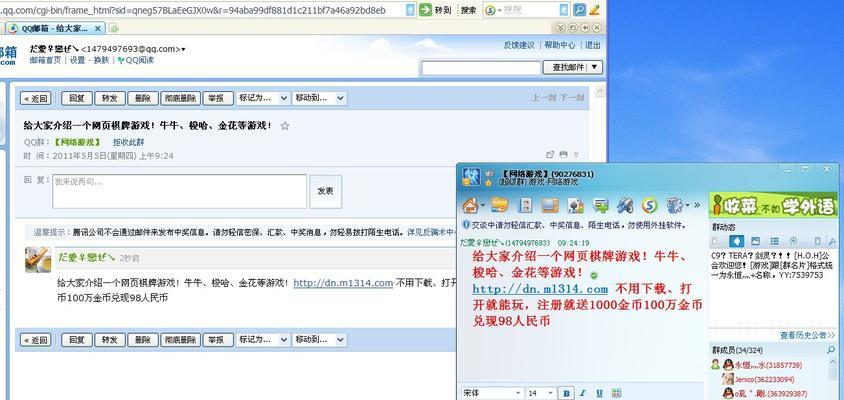Open the home icon in QQ group toolbar
844x400 pixels.
tap(470, 205)
